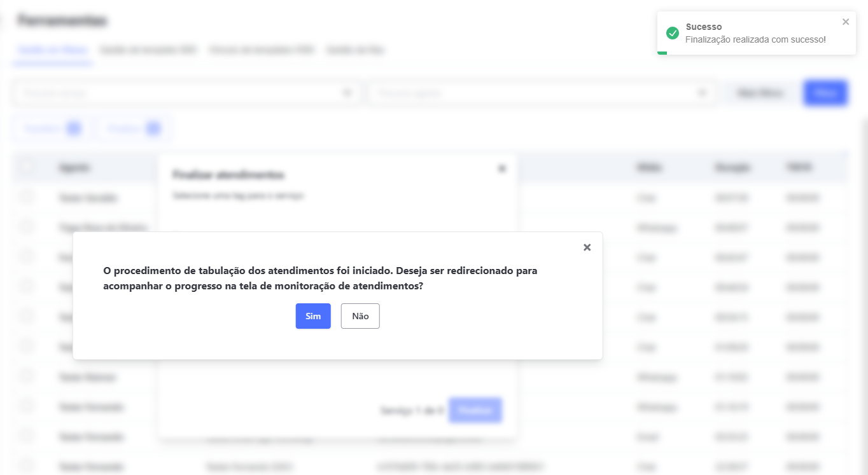This screenshot has height=475, width=868.
Task: Click the green toast progress bar
Action: pyautogui.click(x=662, y=53)
